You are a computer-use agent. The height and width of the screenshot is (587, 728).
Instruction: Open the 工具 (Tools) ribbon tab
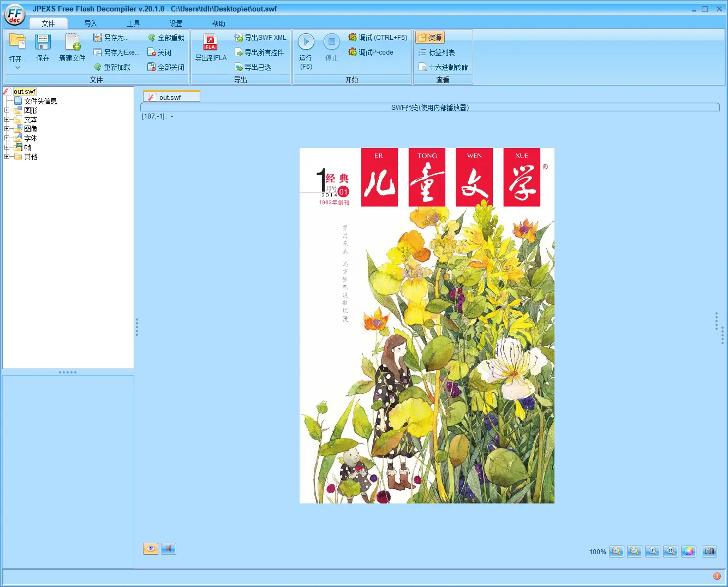(x=133, y=23)
